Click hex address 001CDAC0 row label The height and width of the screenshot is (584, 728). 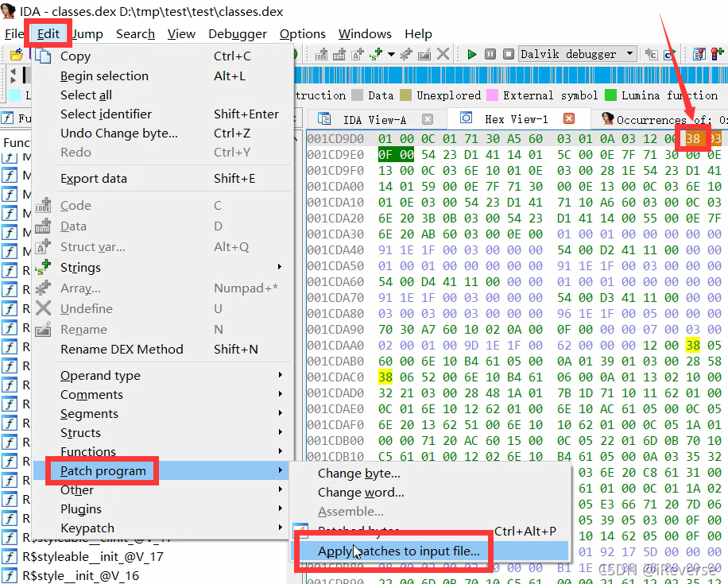coord(335,377)
